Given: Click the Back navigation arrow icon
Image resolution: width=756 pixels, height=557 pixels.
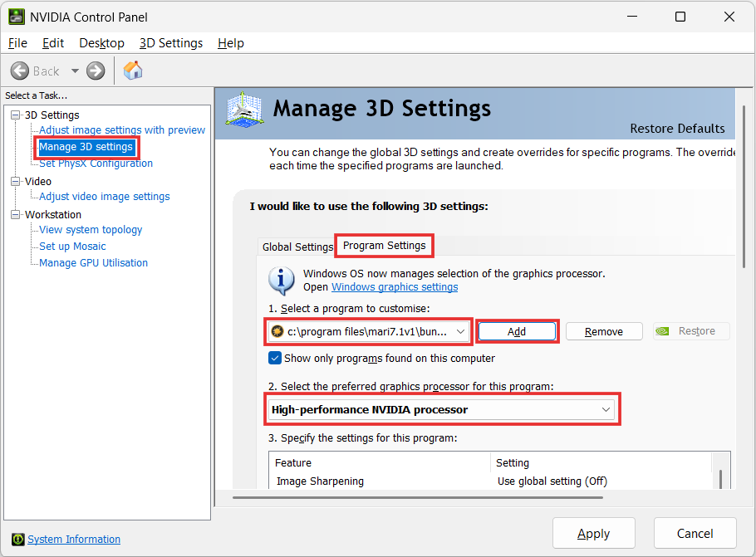Looking at the screenshot, I should (21, 71).
